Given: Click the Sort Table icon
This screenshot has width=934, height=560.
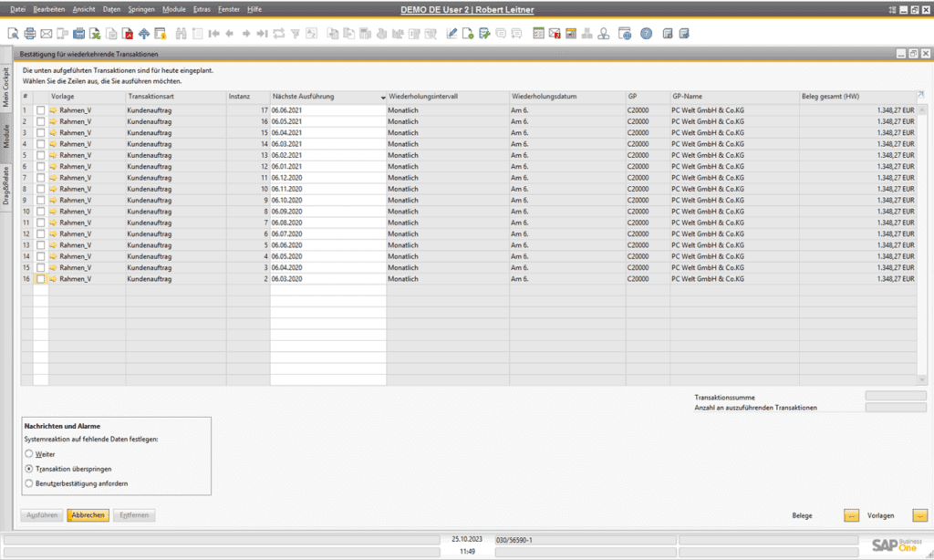Looking at the screenshot, I should (312, 34).
